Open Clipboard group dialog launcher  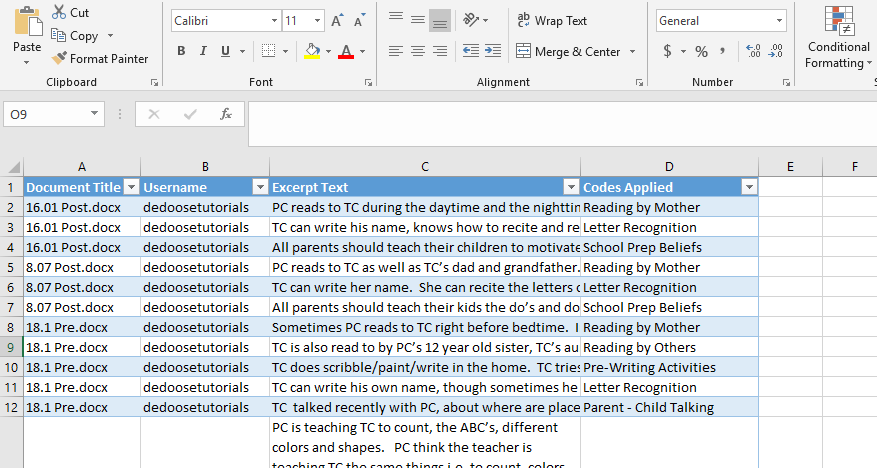(154, 82)
